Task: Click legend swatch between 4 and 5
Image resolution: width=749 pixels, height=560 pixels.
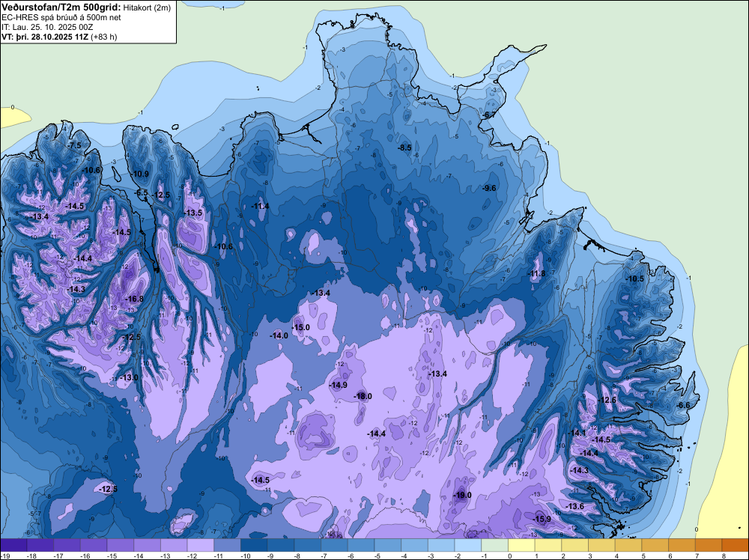Action: click(628, 545)
